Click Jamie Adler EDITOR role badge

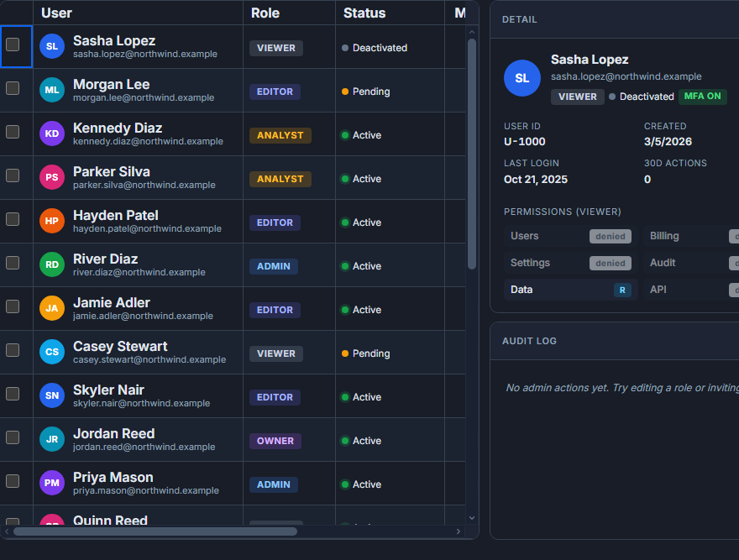tap(275, 310)
